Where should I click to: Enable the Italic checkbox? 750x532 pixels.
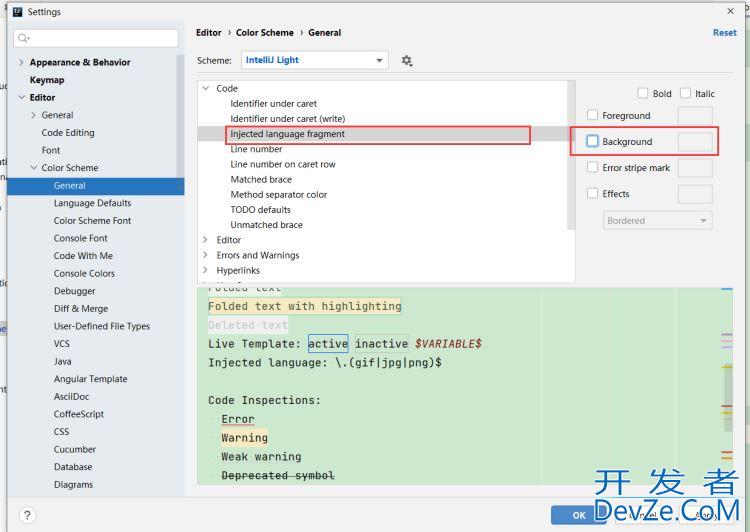click(x=685, y=93)
